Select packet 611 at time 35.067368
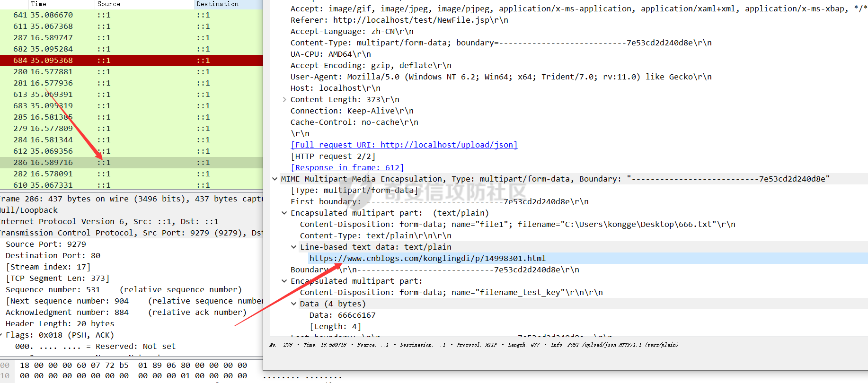The height and width of the screenshot is (383, 868). point(132,26)
